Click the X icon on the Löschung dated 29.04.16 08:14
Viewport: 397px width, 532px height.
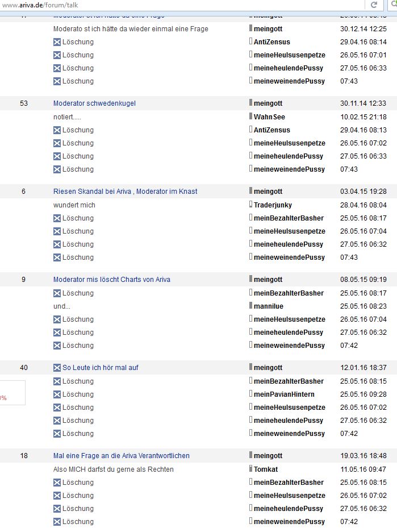(x=57, y=42)
